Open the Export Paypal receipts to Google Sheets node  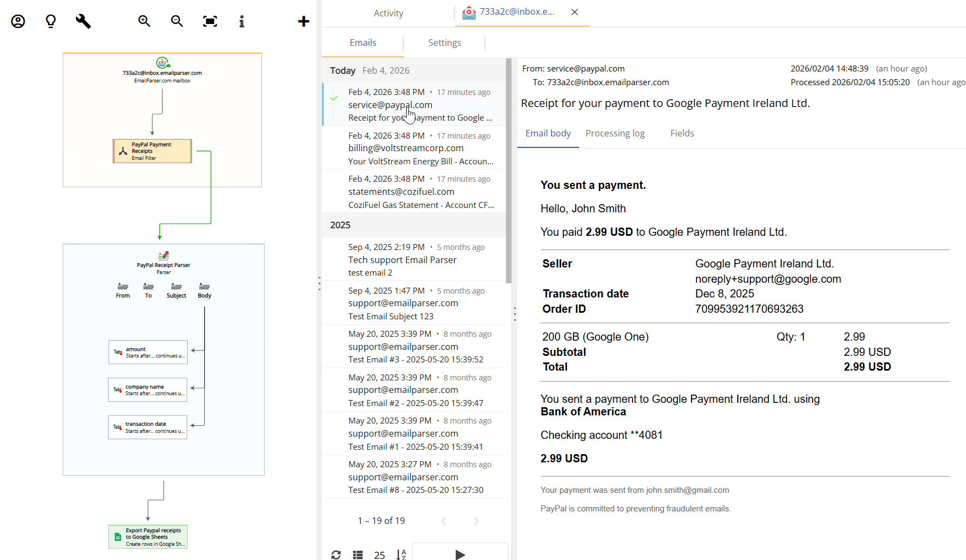[148, 537]
